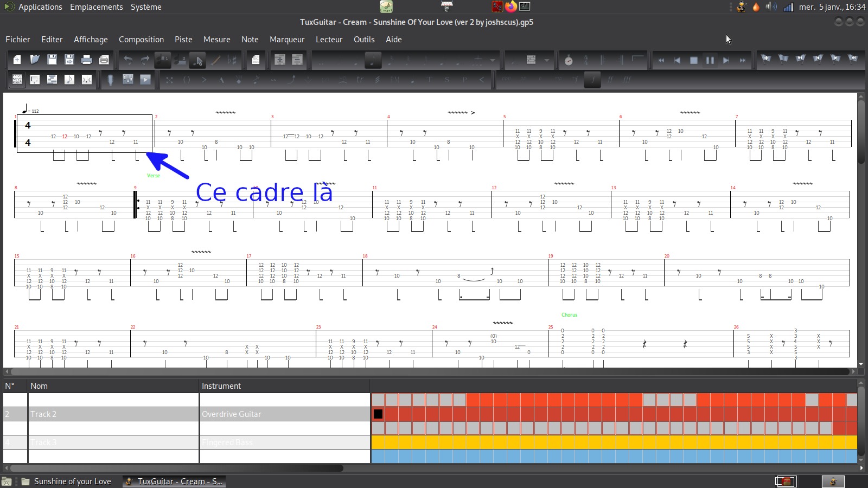Click the Save As toolbar icon
This screenshot has width=868, height=488.
point(69,60)
